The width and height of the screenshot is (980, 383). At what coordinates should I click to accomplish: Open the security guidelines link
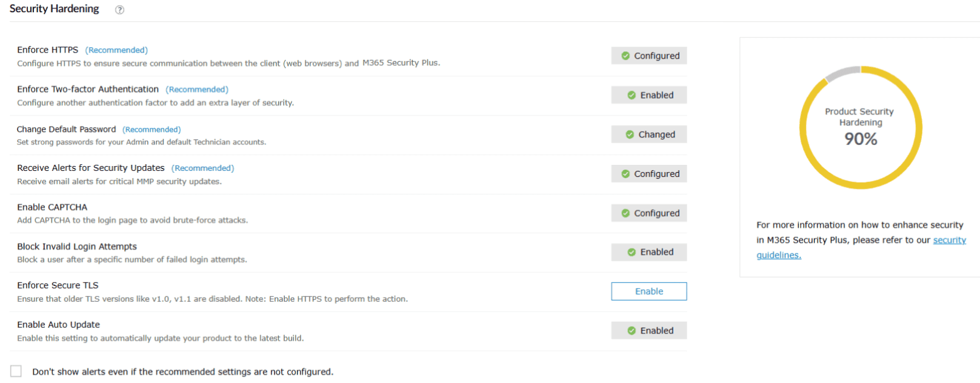[x=949, y=241]
